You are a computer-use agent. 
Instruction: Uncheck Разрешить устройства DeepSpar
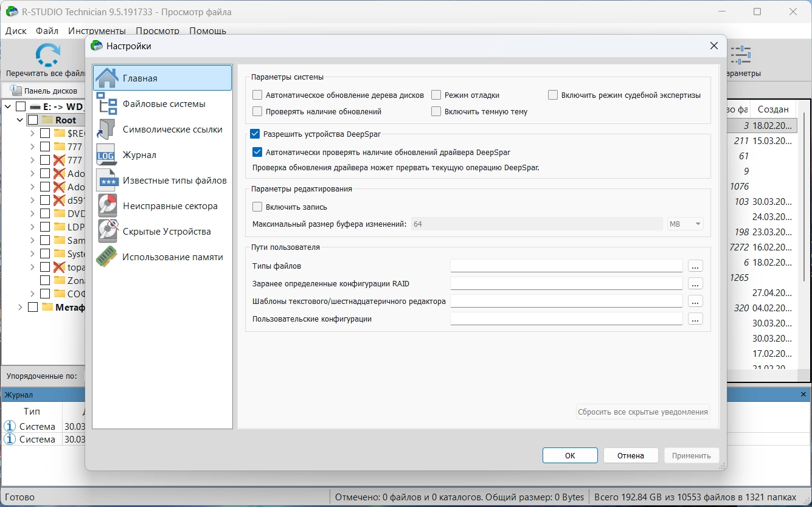255,134
